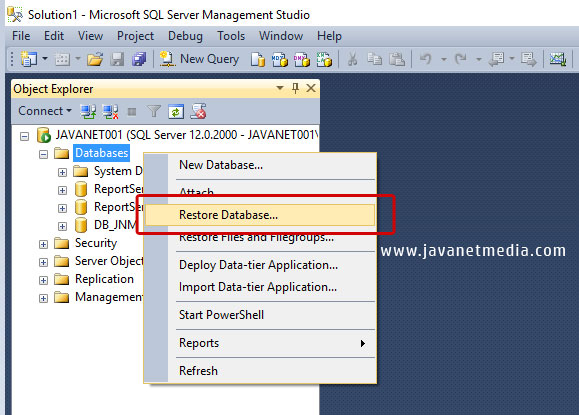This screenshot has height=415, width=579.
Task: Click the Save All icon
Action: click(x=139, y=59)
